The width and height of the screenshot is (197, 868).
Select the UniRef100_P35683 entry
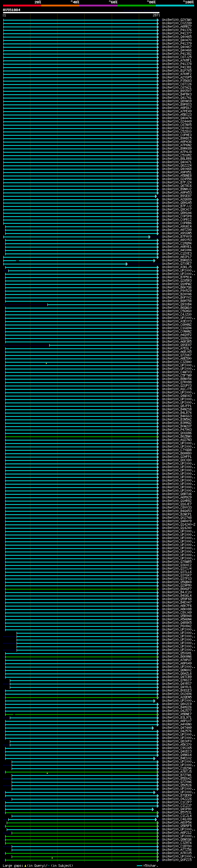[177, 81]
